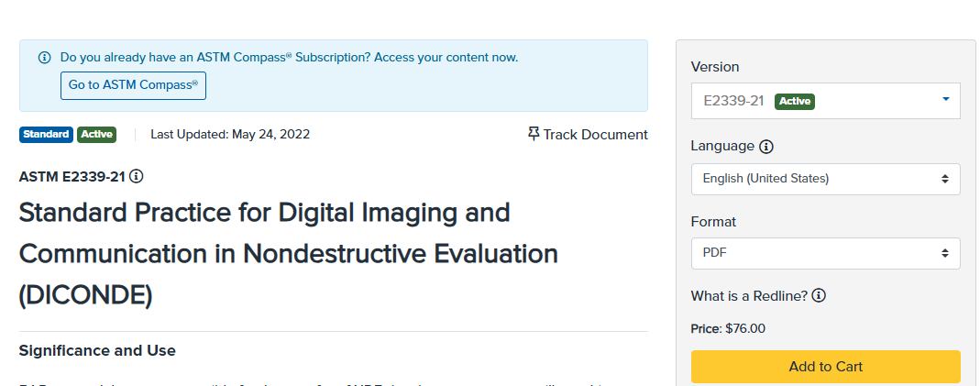The width and height of the screenshot is (980, 386).
Task: Click the info icon in the blue subscription banner
Action: pos(44,58)
